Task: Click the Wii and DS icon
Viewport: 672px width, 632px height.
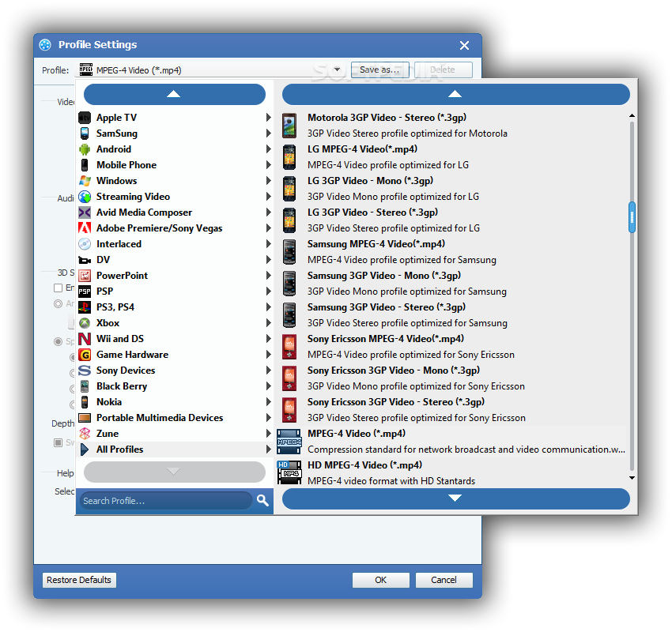Action: [x=85, y=339]
